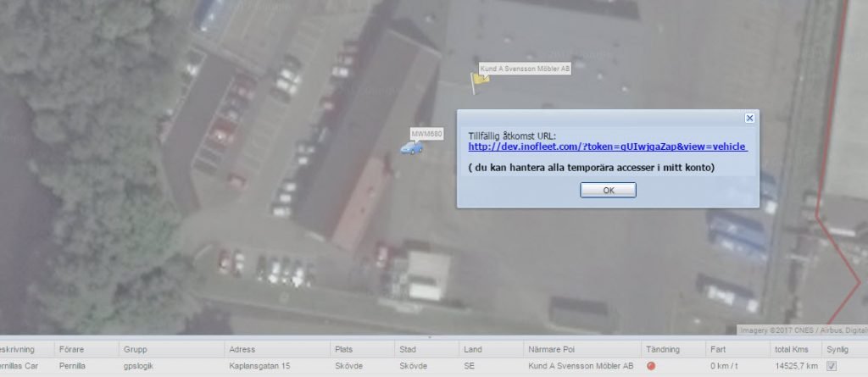Click the Land column header
The height and width of the screenshot is (377, 868).
tap(472, 349)
